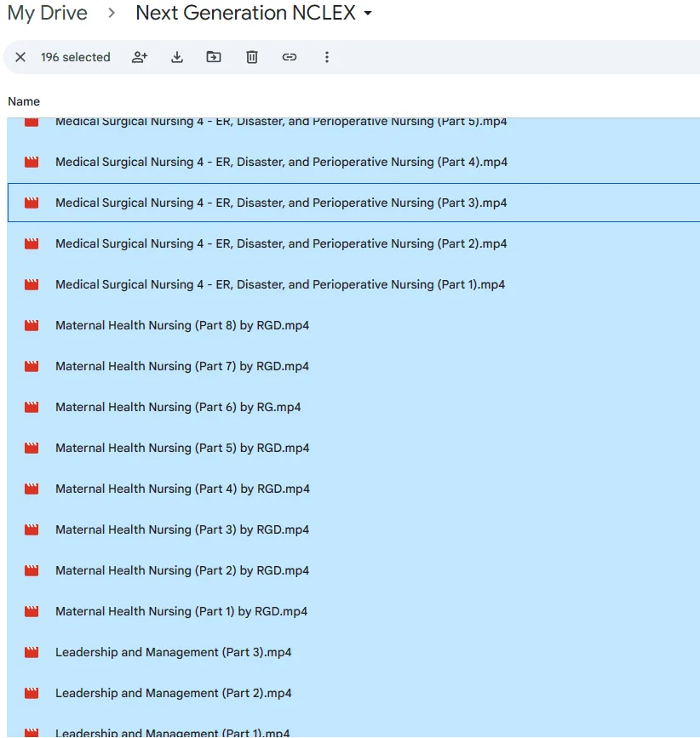
Task: Select Leadership and Management (Part 2).mp4
Action: coord(353,694)
